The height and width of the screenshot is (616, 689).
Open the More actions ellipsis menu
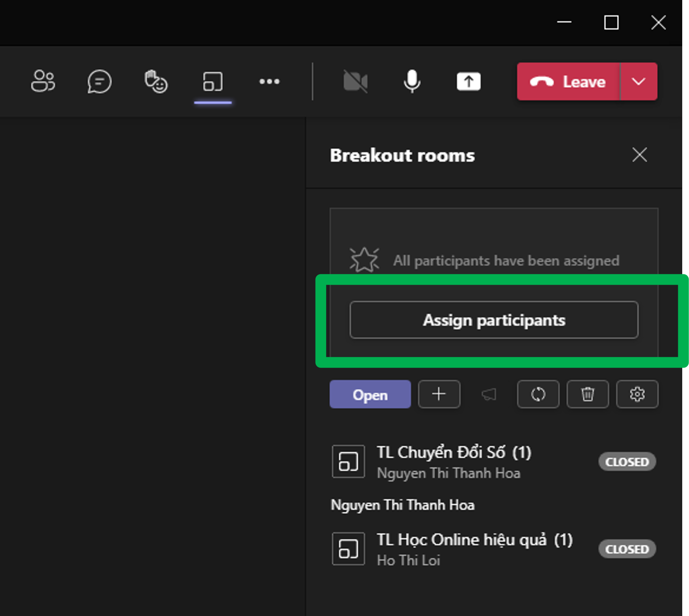[269, 81]
